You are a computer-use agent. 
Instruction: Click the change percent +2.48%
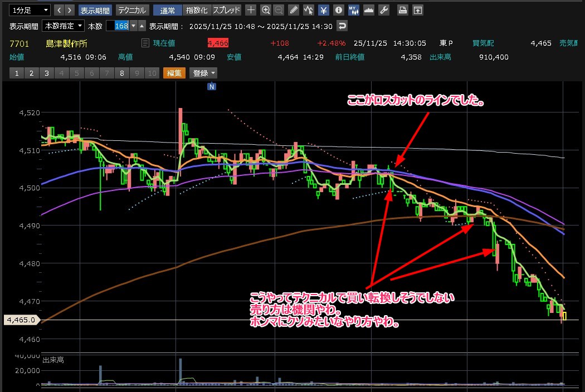331,43
